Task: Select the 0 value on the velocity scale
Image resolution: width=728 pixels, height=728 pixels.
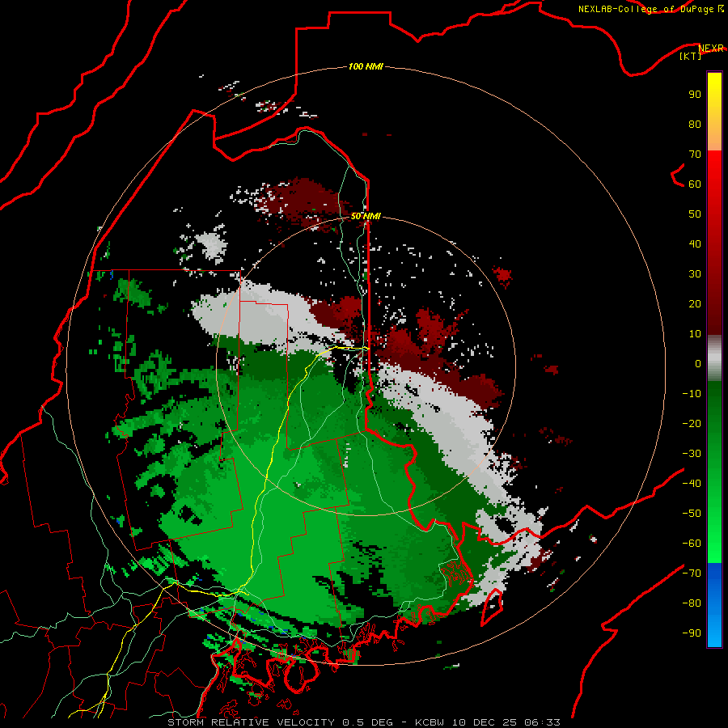Action: click(x=698, y=363)
